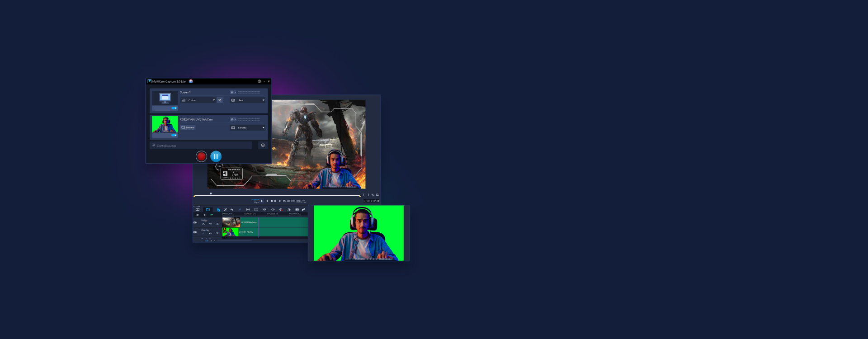Toggle the Video track visibility camera icon

195,222
